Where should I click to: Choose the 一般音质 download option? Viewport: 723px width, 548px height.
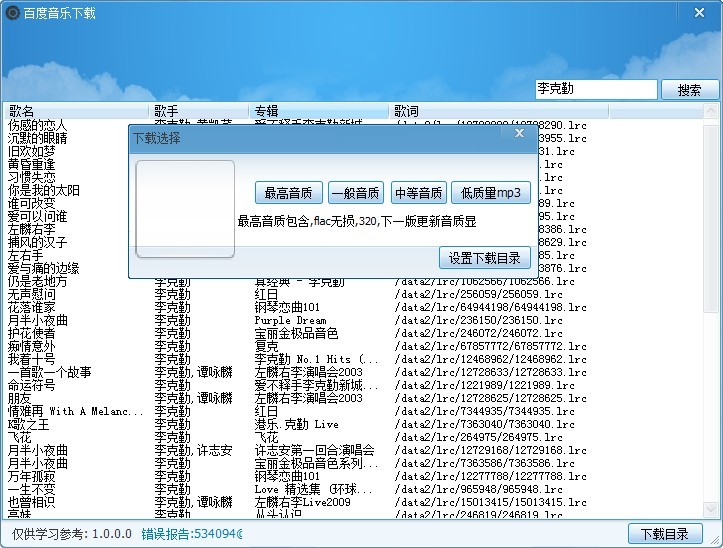[356, 193]
